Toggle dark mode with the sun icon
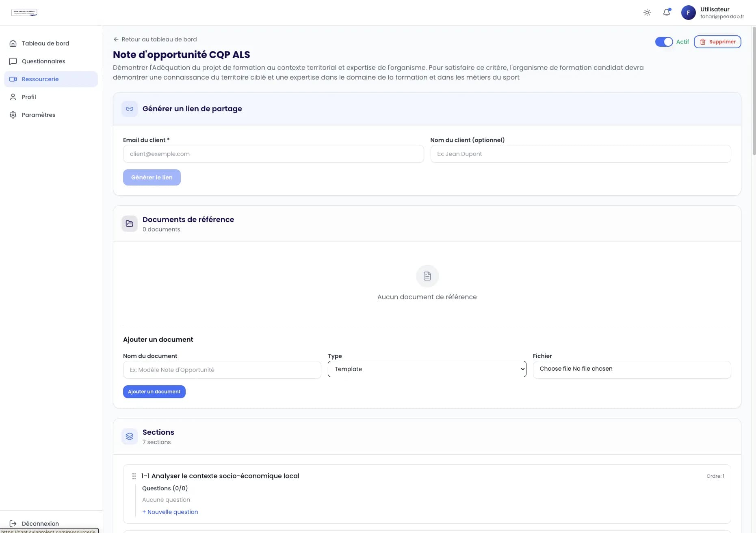The width and height of the screenshot is (756, 533). tap(647, 13)
